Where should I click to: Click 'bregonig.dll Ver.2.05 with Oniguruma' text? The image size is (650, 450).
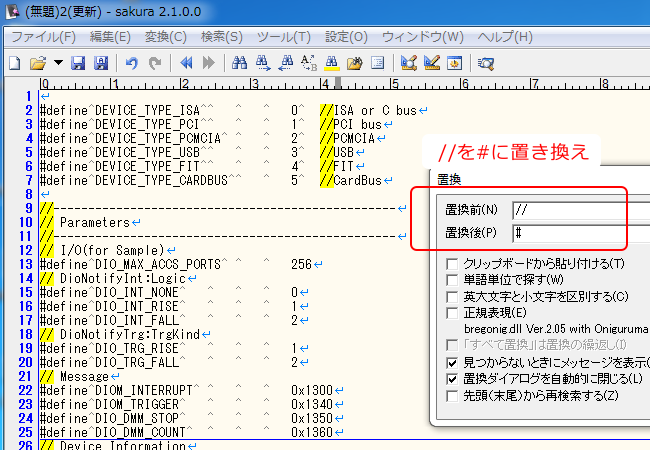point(556,329)
